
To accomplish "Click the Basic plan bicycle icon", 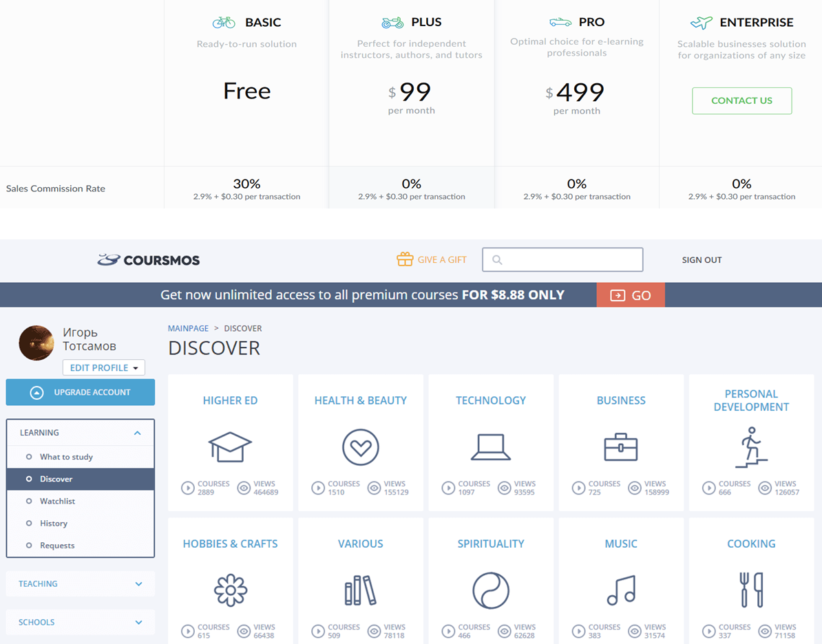I will click(x=224, y=23).
